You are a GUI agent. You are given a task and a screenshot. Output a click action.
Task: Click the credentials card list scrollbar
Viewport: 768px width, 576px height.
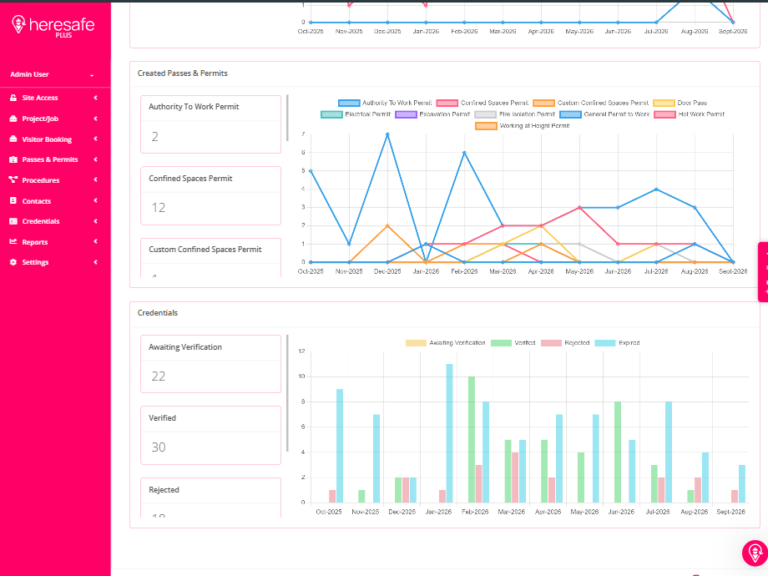coord(288,393)
